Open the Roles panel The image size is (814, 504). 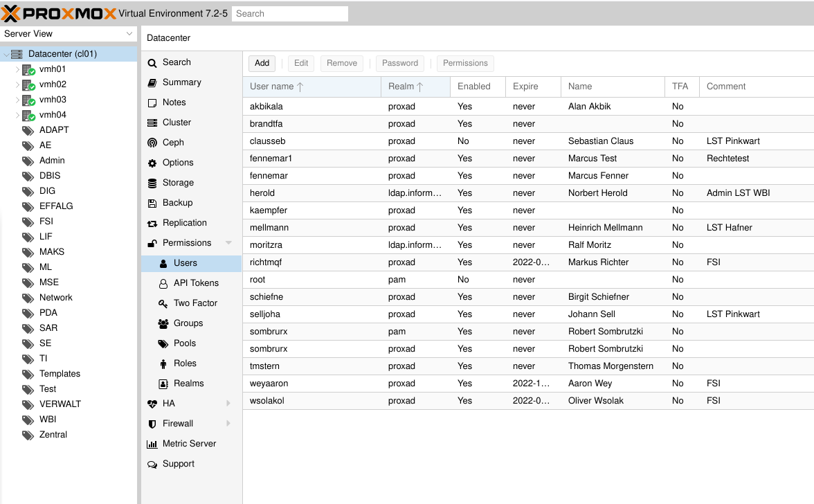pos(183,363)
